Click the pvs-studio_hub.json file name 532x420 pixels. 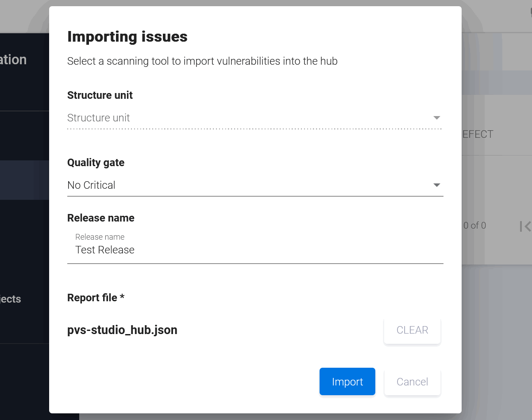click(122, 330)
